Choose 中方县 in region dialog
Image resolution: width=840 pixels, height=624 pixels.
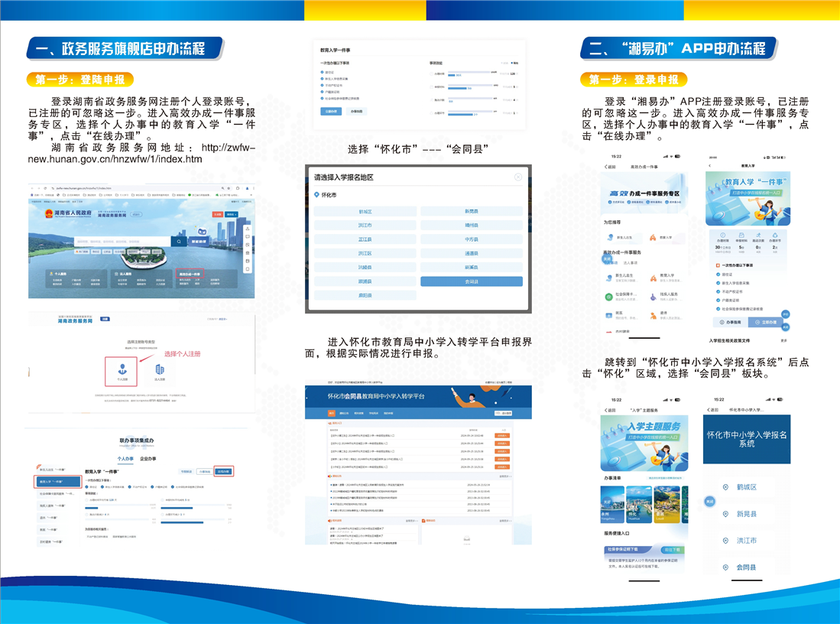tap(472, 239)
